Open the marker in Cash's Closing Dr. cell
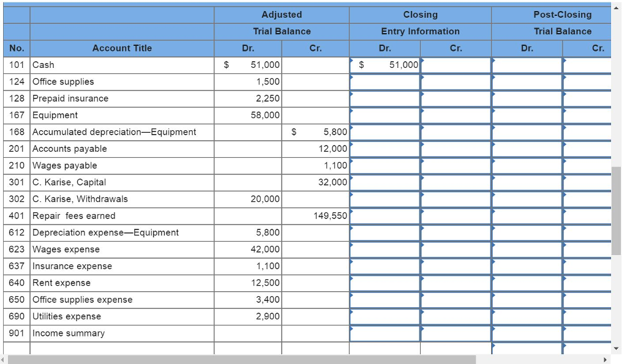Viewport: 627px width, 364px height. [351, 61]
